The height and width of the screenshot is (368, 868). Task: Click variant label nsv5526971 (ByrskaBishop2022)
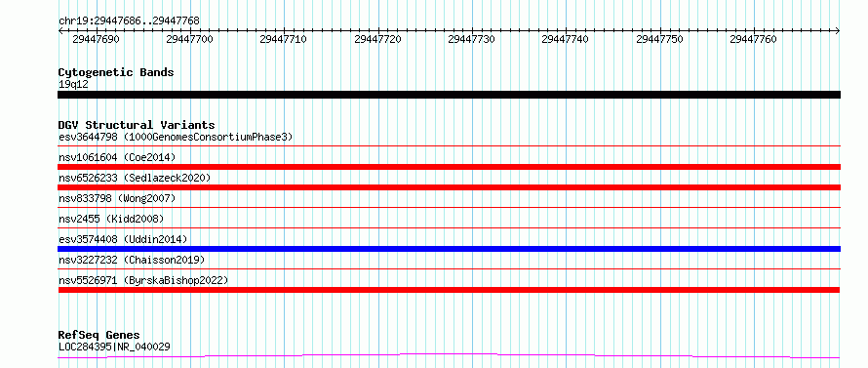(143, 280)
